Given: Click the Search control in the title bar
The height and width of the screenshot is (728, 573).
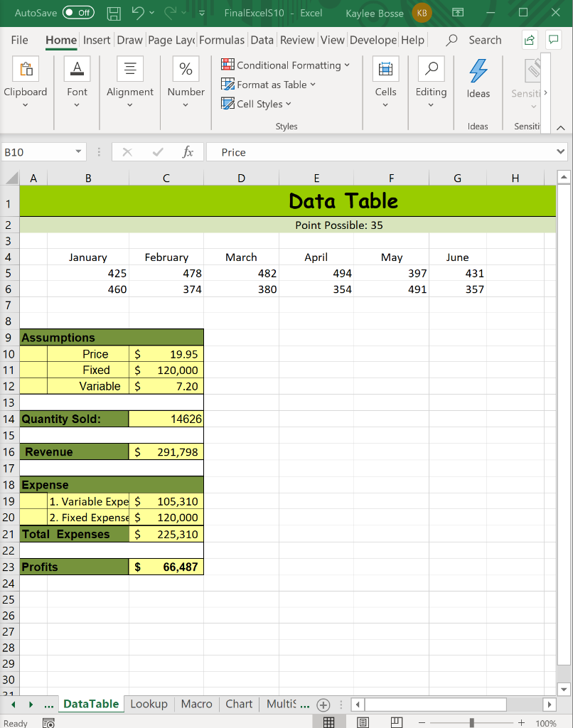Looking at the screenshot, I should click(x=475, y=40).
